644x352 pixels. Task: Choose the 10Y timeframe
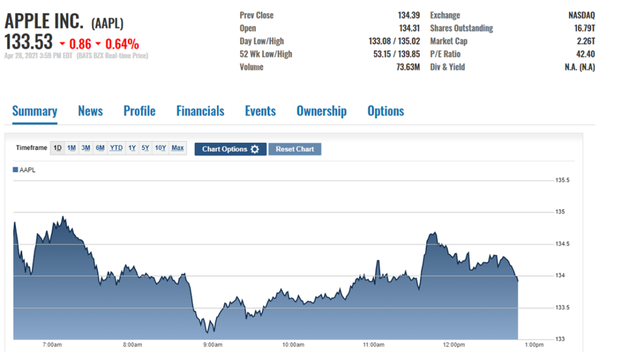160,148
